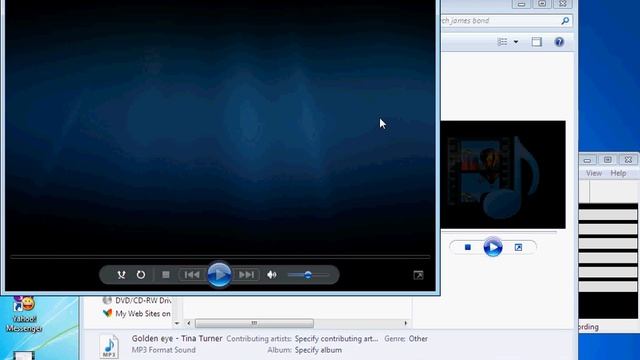This screenshot has height=360, width=640.
Task: Select My Web Sites in navigation pane
Action: (x=137, y=313)
